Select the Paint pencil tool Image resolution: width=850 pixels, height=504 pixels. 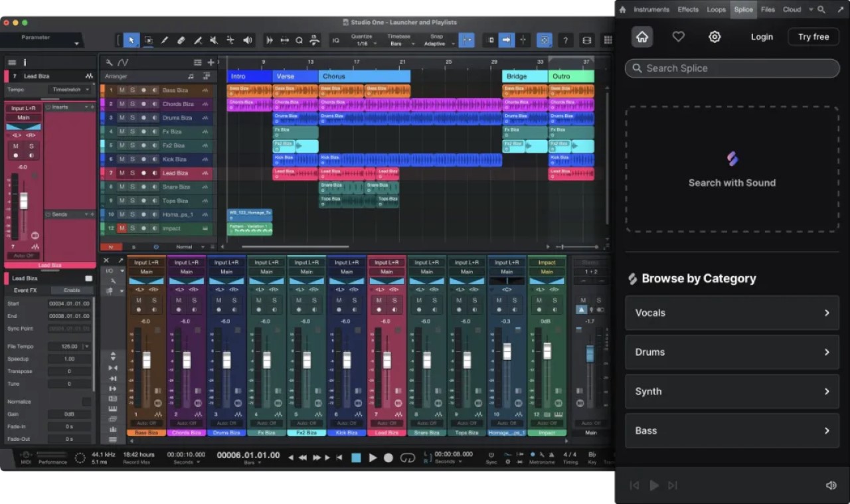coord(165,40)
